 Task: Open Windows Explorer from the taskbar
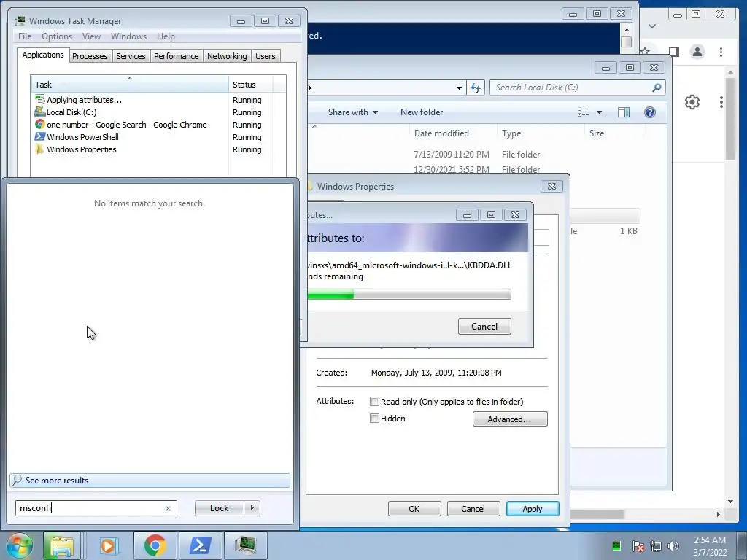tap(62, 545)
